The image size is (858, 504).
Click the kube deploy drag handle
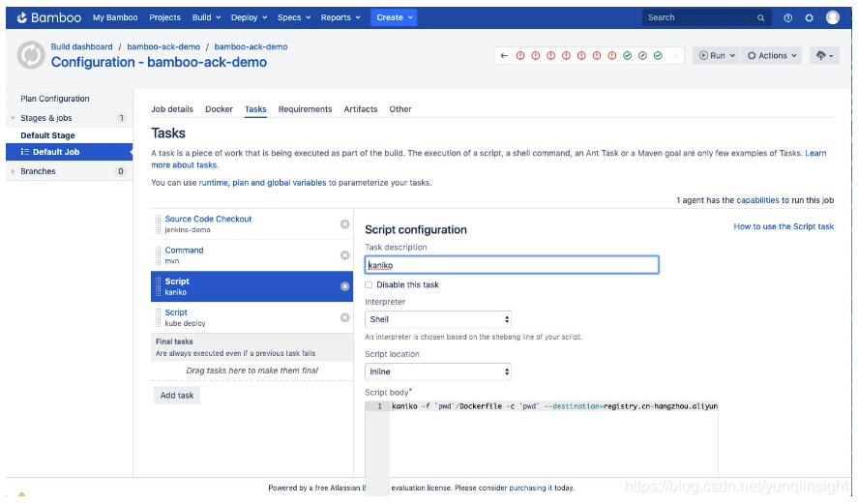pyautogui.click(x=158, y=317)
